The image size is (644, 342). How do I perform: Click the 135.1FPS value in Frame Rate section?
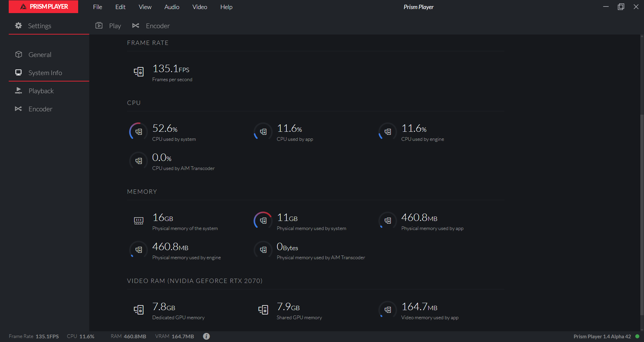point(171,69)
